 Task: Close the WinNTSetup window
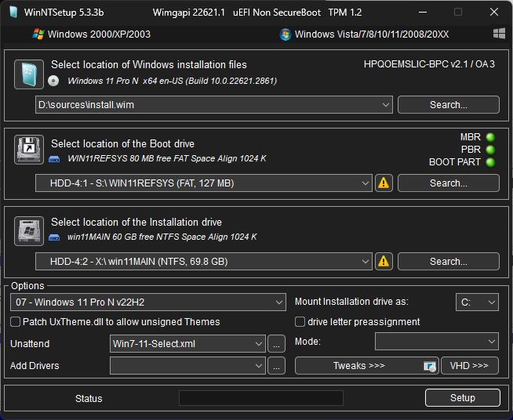point(494,12)
